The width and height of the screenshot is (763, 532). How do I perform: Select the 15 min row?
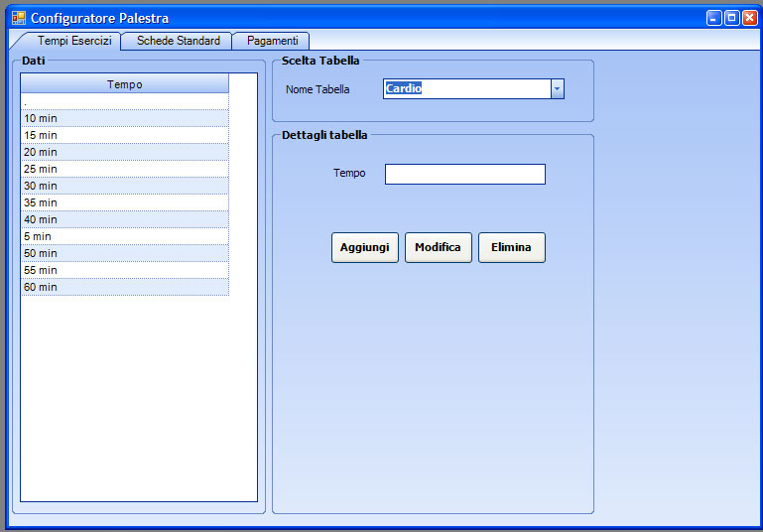point(125,135)
